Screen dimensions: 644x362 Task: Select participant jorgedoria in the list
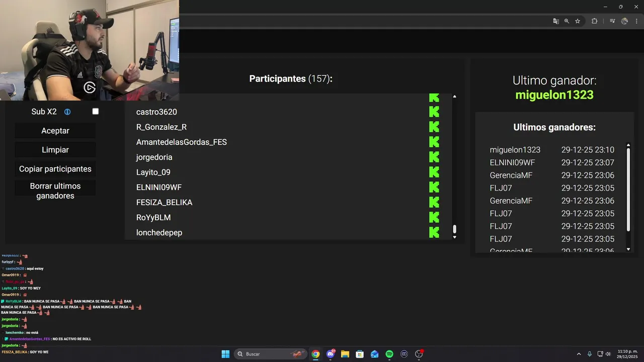154,157
